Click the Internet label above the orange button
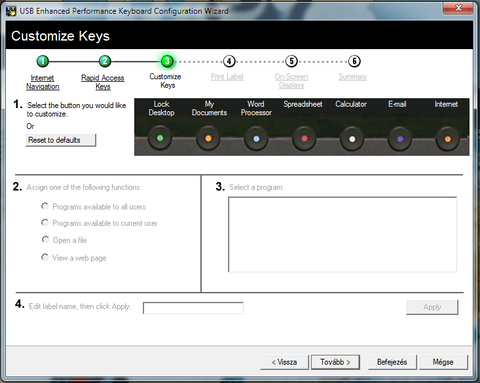This screenshot has width=480, height=383. (x=446, y=104)
